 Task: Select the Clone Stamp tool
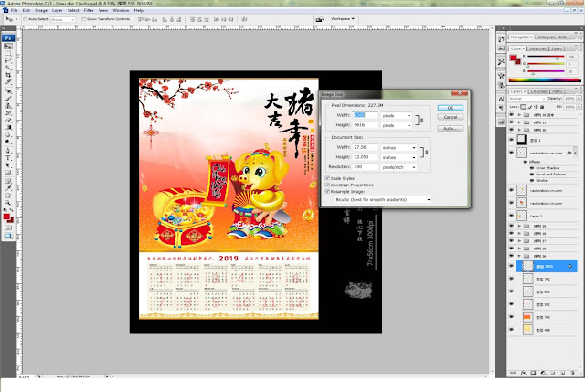[x=8, y=106]
